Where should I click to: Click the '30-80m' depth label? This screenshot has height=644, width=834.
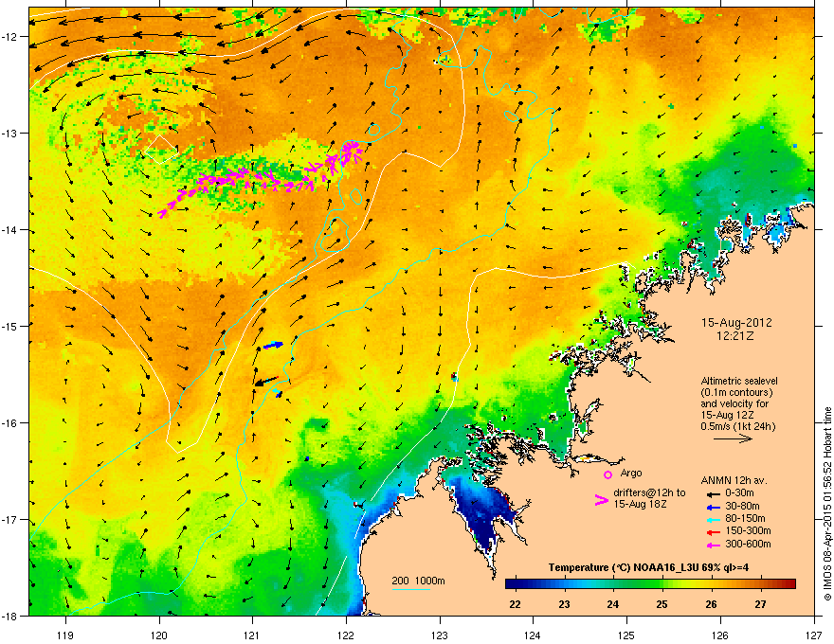742,506
